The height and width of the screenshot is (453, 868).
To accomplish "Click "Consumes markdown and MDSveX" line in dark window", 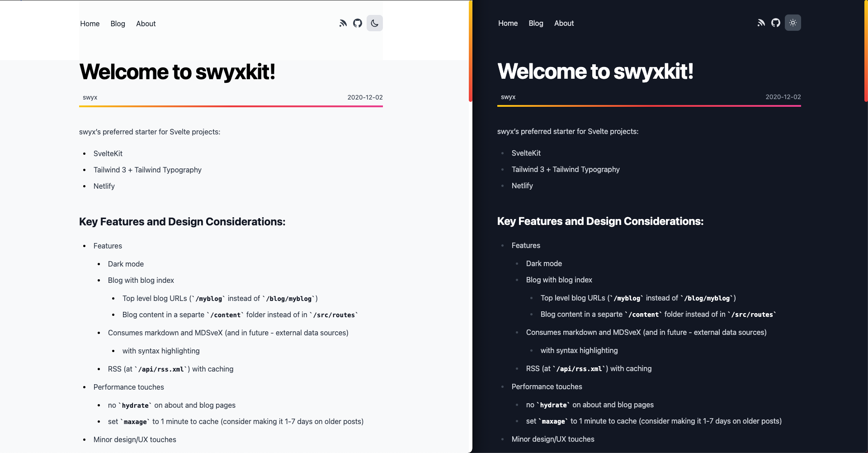I will [x=646, y=332].
